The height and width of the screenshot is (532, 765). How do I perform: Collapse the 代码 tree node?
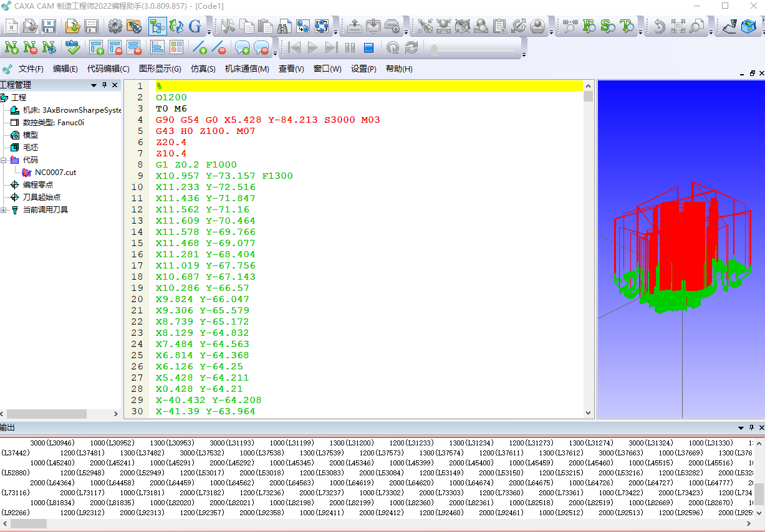click(4, 160)
